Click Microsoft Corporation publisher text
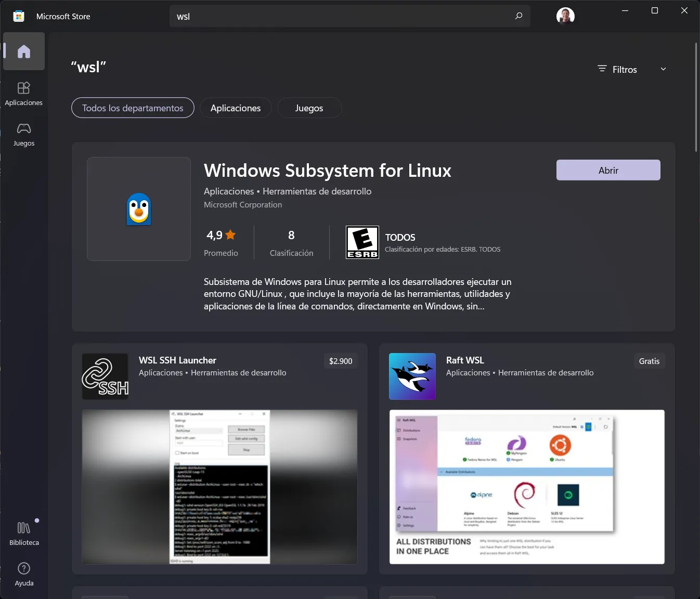Image resolution: width=700 pixels, height=599 pixels. point(243,205)
